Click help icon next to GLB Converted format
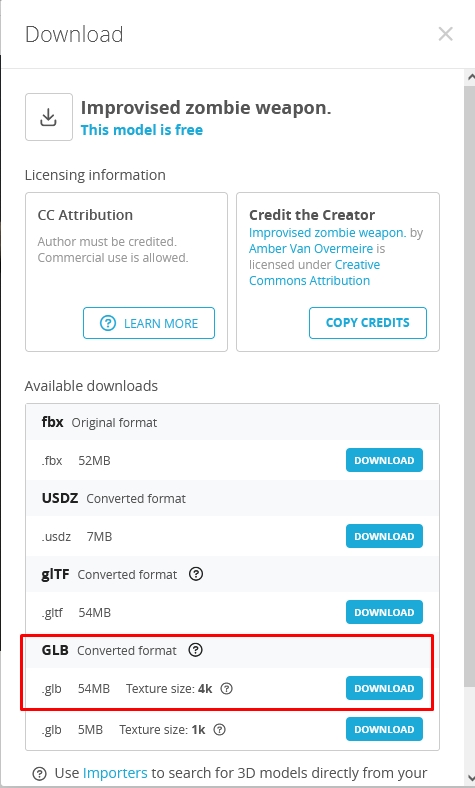475x788 pixels. [x=196, y=650]
